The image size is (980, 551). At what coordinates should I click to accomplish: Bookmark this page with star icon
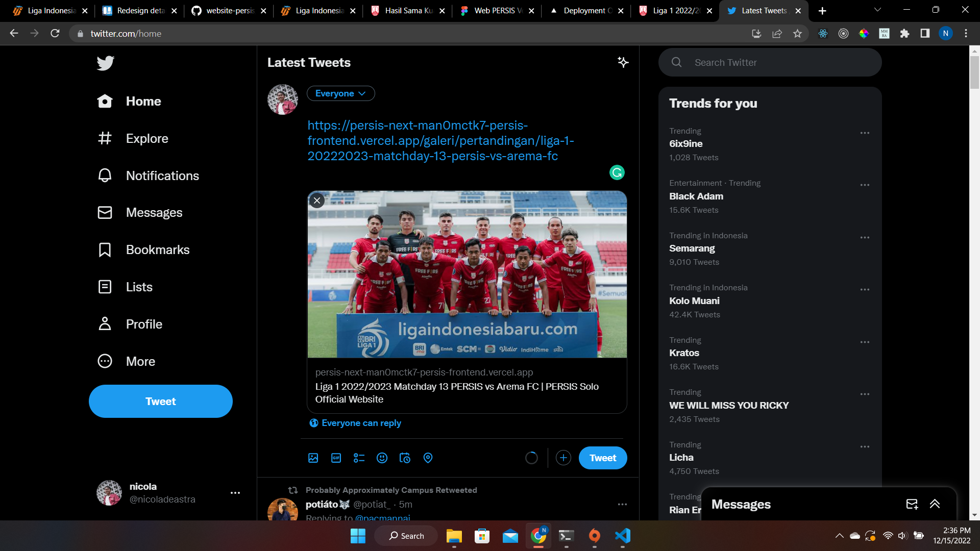coord(797,34)
